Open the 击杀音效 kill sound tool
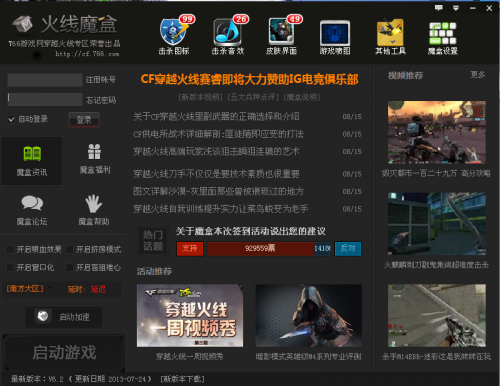500x386 pixels. click(228, 35)
